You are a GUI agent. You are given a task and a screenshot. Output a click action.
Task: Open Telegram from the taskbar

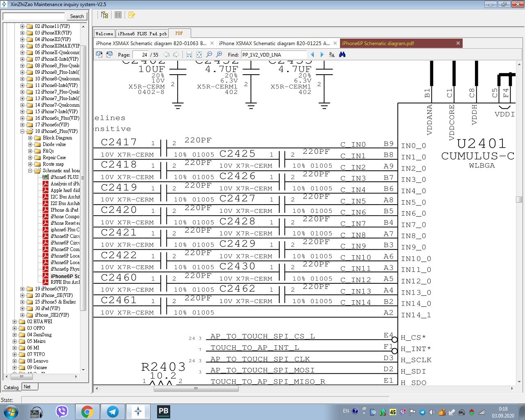pyautogui.click(x=113, y=411)
